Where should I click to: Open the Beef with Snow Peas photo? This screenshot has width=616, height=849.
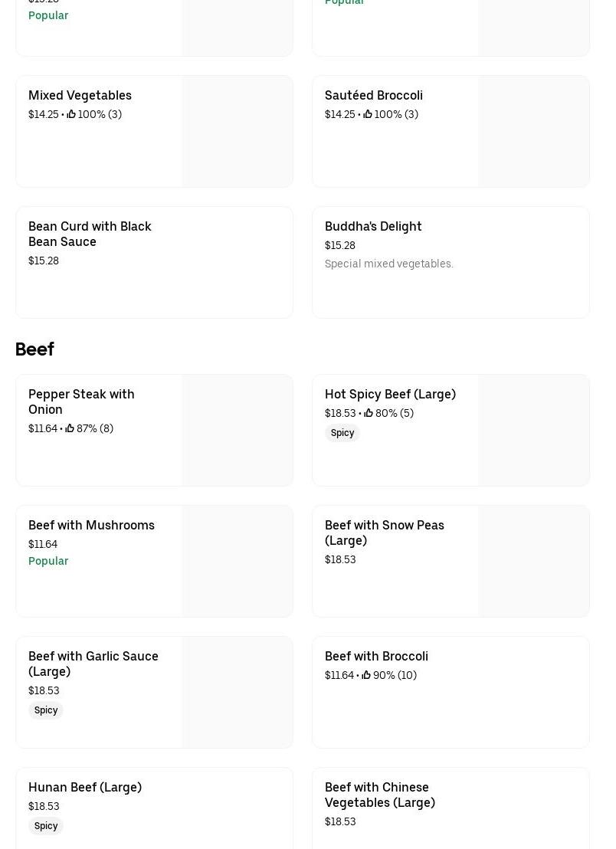533,561
